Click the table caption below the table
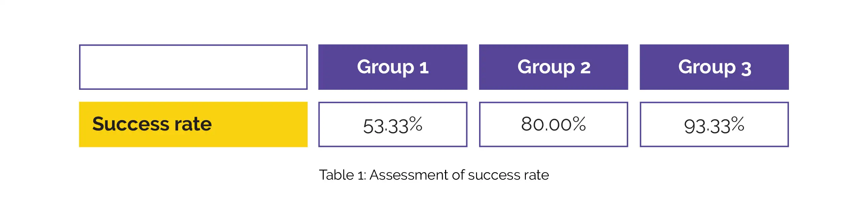 [434, 175]
